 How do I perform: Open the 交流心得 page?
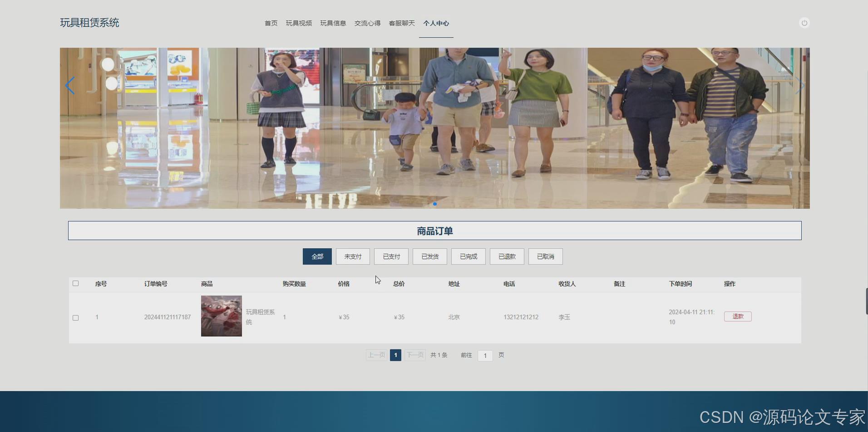click(367, 23)
